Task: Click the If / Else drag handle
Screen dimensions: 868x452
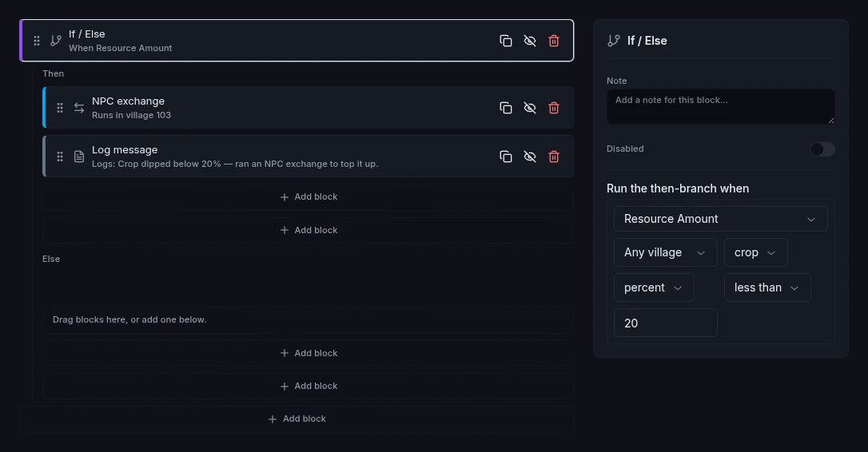Action: click(x=37, y=41)
